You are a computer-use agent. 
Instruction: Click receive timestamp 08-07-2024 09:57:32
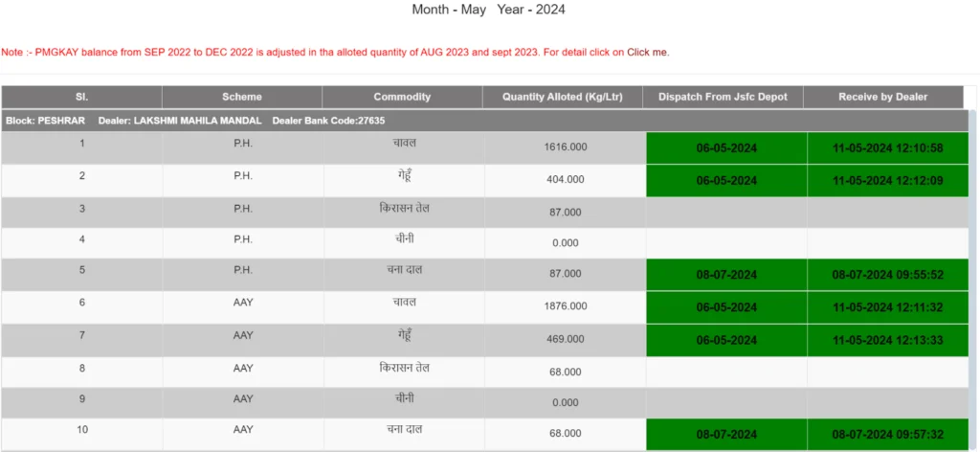click(887, 434)
